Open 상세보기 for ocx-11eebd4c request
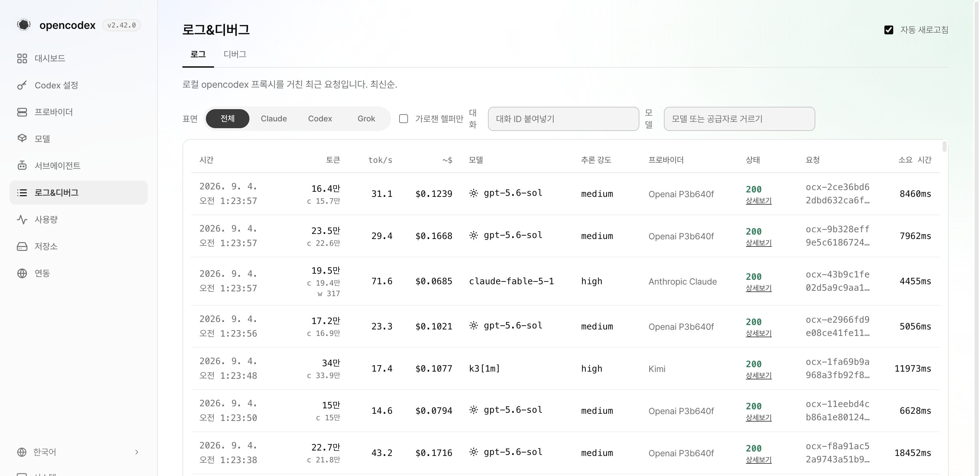Screen dimensions: 980x476 [758, 418]
